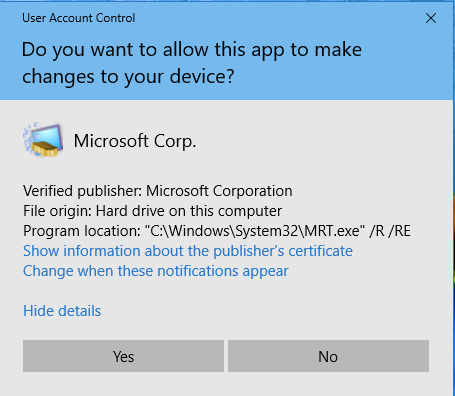Screen dimensions: 455x396
Task: Click the word notifications in the Change link
Action: tap(198, 271)
